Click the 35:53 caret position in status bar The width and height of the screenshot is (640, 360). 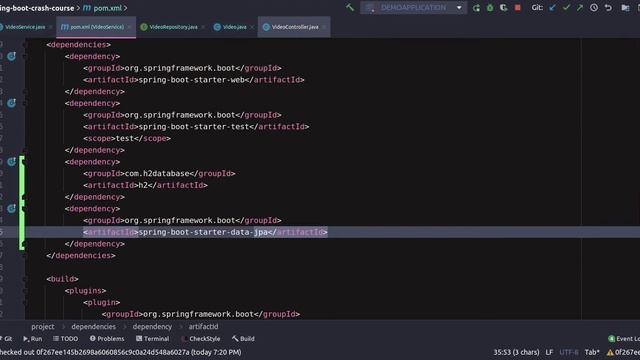click(516, 352)
